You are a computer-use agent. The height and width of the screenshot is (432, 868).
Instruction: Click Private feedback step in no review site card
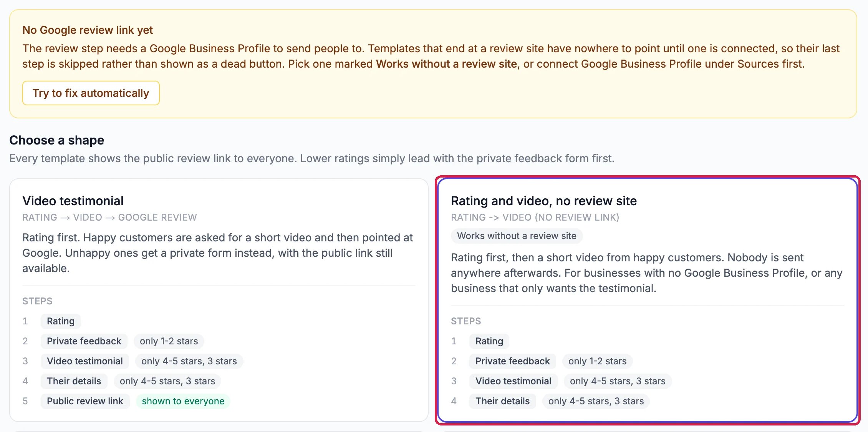tap(513, 361)
